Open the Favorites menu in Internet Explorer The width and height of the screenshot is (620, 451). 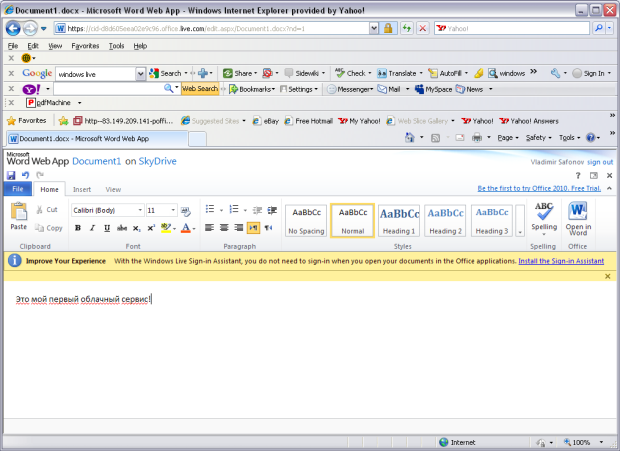(x=85, y=46)
